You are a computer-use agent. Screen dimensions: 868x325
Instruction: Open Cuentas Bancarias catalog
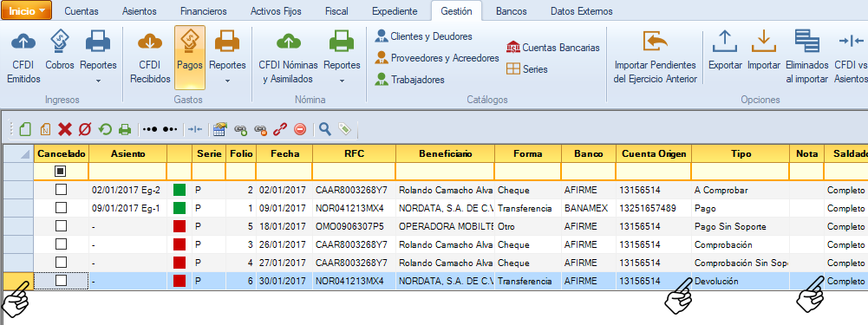point(553,48)
